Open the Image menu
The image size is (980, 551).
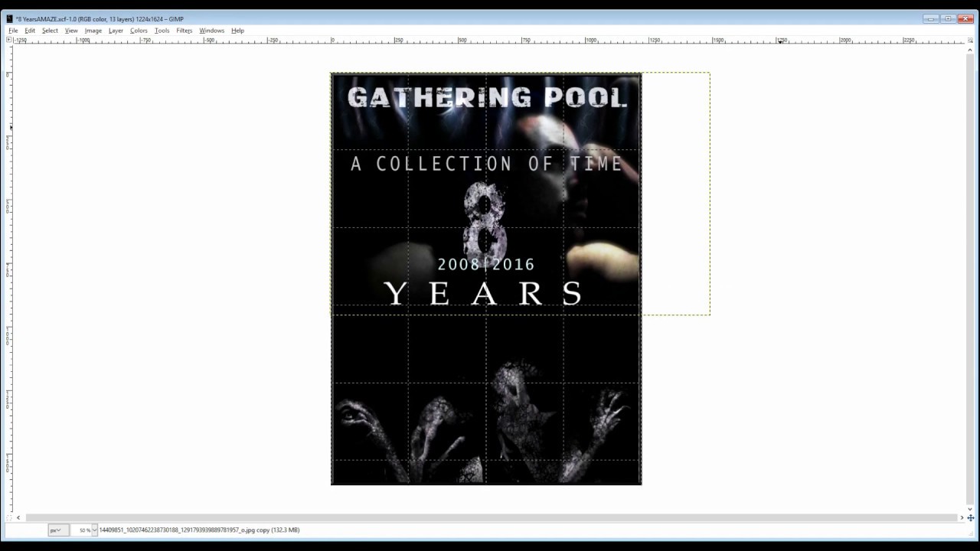point(93,31)
